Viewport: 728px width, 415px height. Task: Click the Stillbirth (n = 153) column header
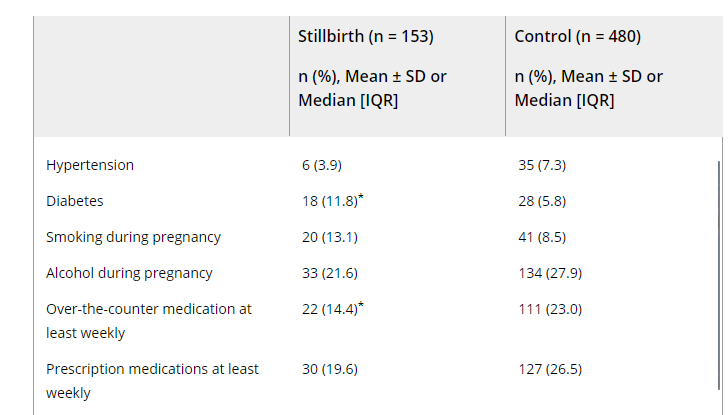pyautogui.click(x=365, y=37)
